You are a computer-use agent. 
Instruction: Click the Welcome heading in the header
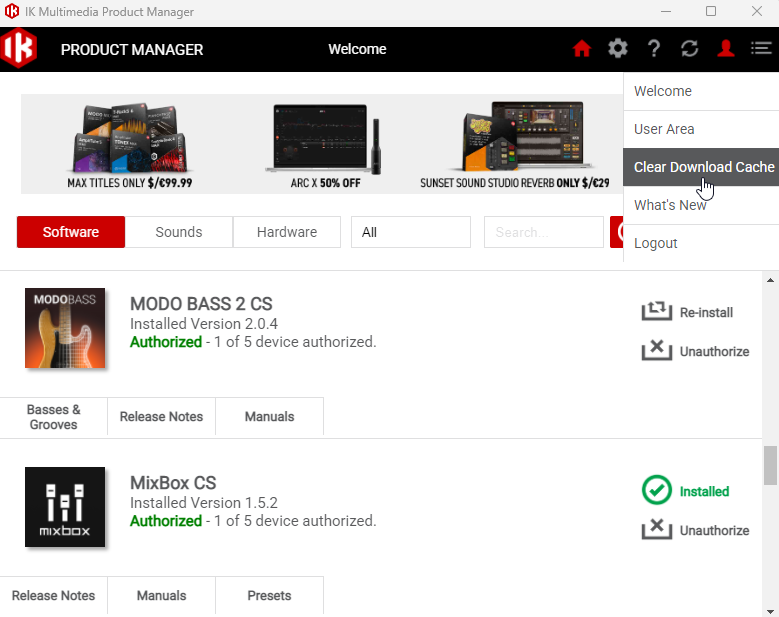tap(357, 49)
